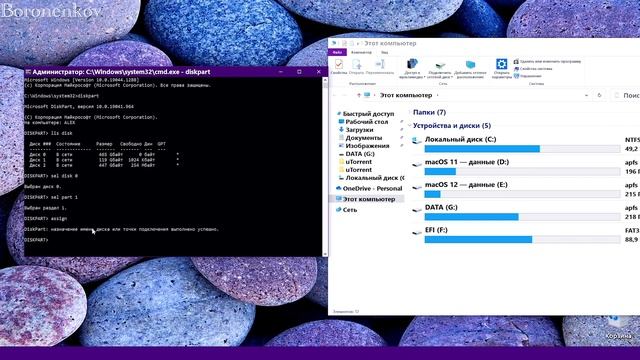The image size is (640, 360).
Task: Click the Этот компьютер address bar path
Action: [406, 95]
